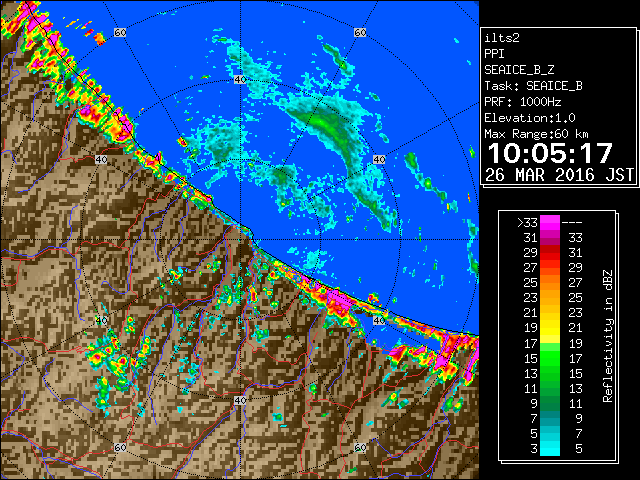Click the 'PRF: 1000Hz' value
The image size is (640, 480).
tap(523, 102)
